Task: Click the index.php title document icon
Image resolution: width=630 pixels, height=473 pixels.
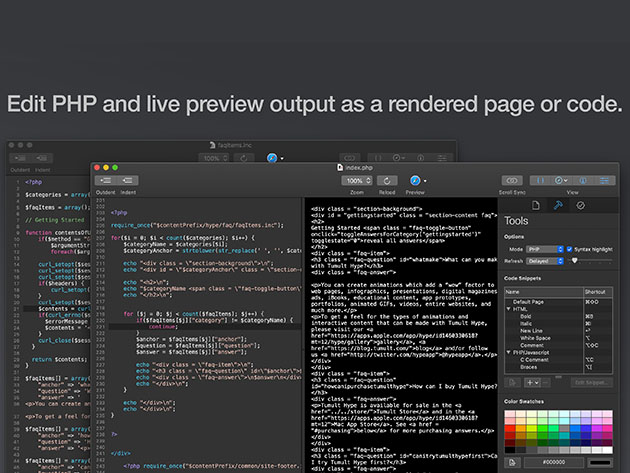Action: (340, 168)
